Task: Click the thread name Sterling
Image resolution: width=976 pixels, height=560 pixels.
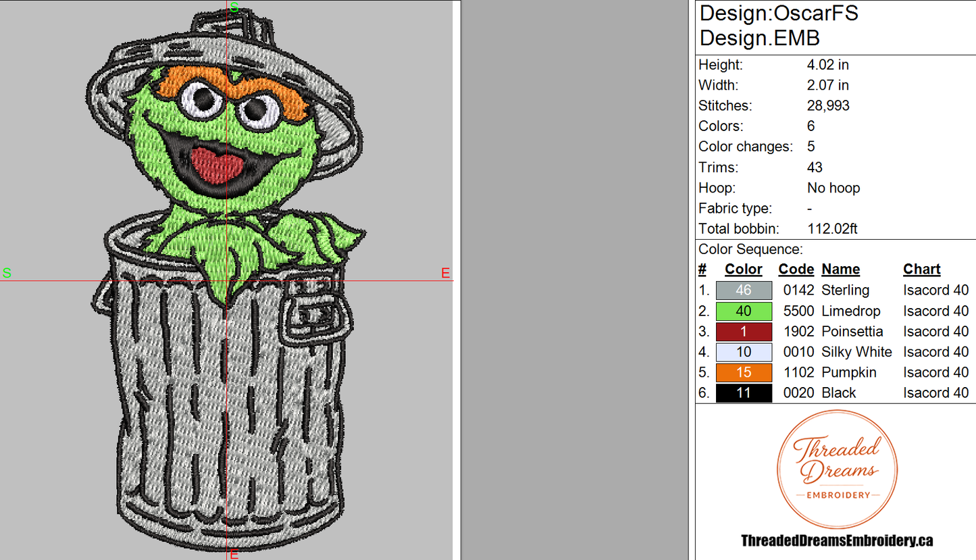Action: point(846,290)
